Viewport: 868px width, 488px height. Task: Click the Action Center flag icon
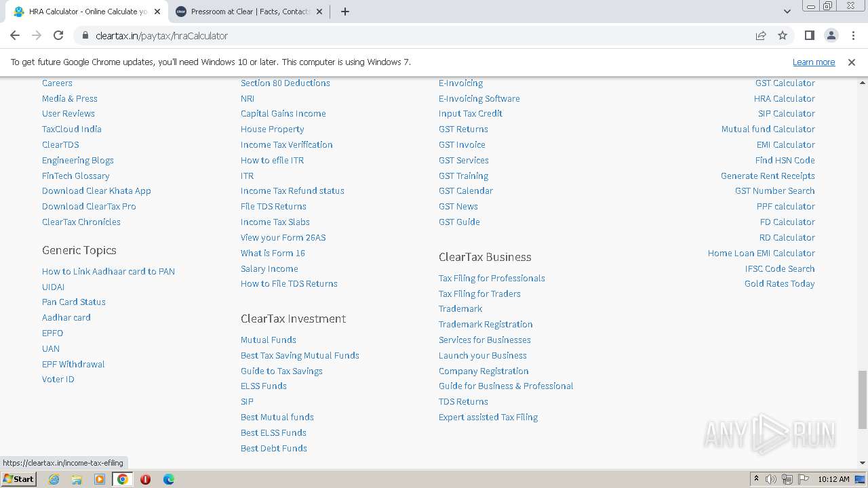pos(802,479)
